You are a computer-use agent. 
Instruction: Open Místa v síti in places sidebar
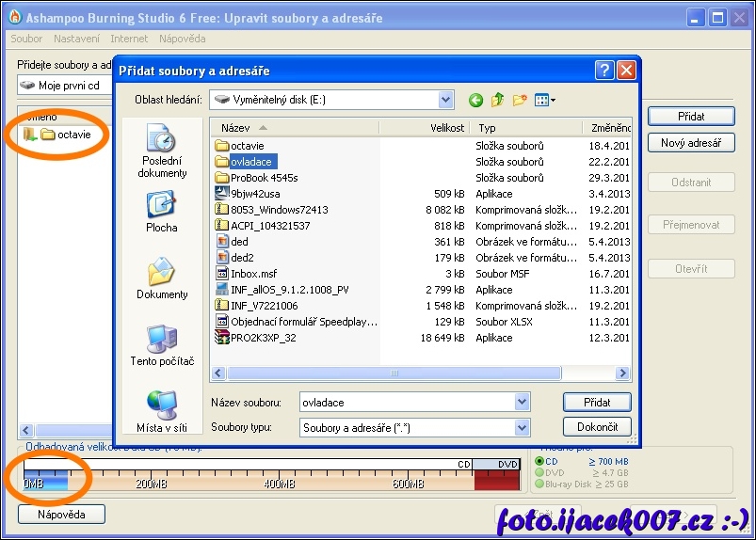click(x=162, y=412)
